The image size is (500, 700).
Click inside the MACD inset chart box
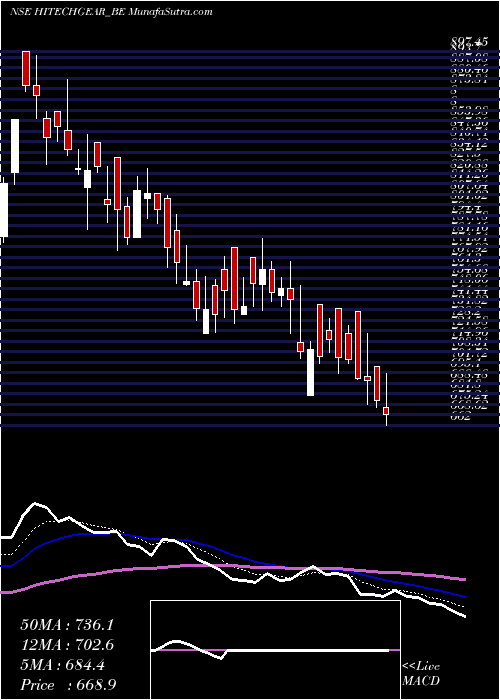tap(275, 650)
